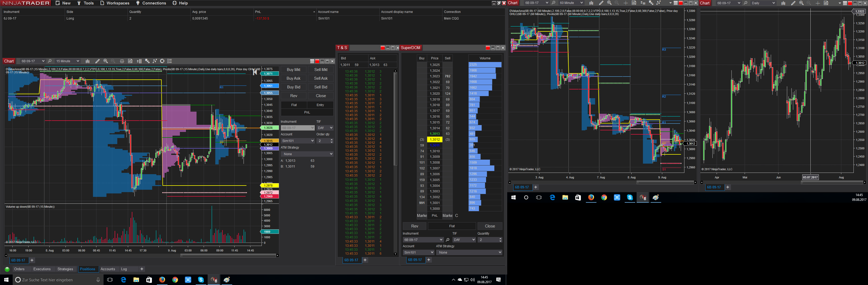Click the zigzag line icon in 15 Minute chart toolbar
Screen dimensions: 868x285
pyautogui.click(x=155, y=61)
